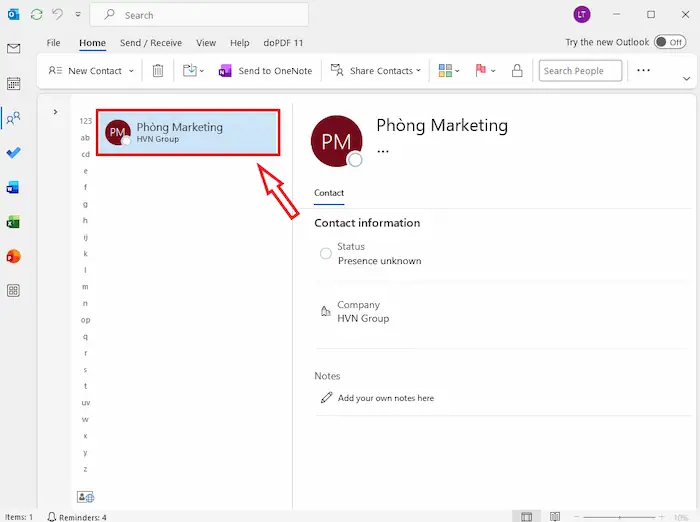Open the To Do tasks icon

13,152
